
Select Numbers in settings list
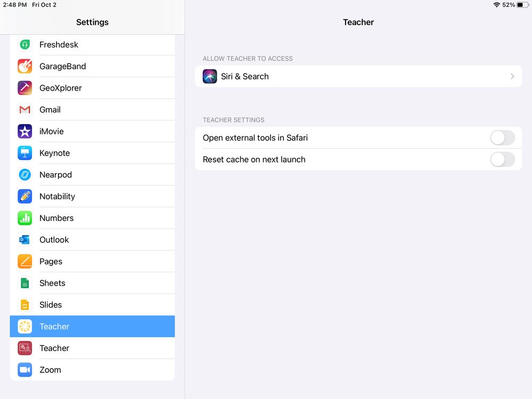coord(92,218)
